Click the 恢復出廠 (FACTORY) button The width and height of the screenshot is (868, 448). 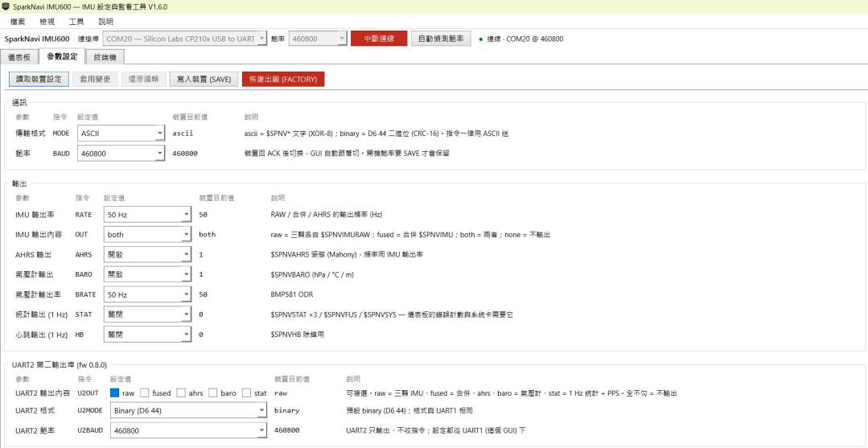(283, 79)
